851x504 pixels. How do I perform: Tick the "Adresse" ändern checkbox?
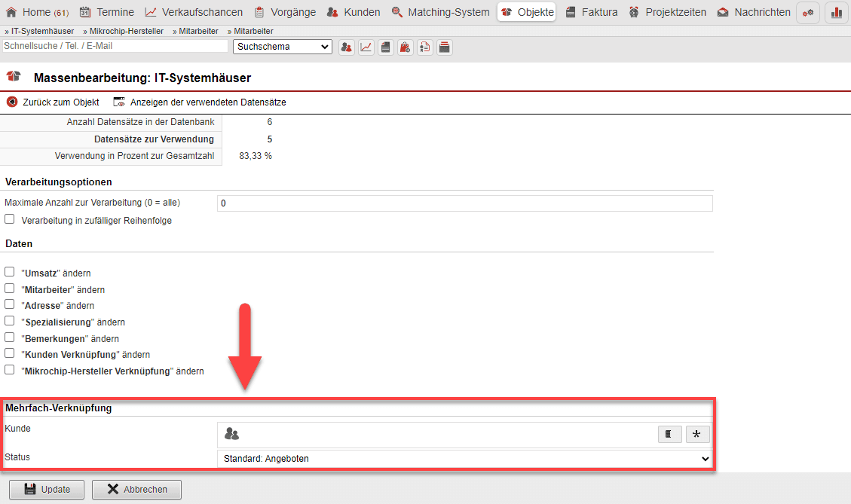10,304
